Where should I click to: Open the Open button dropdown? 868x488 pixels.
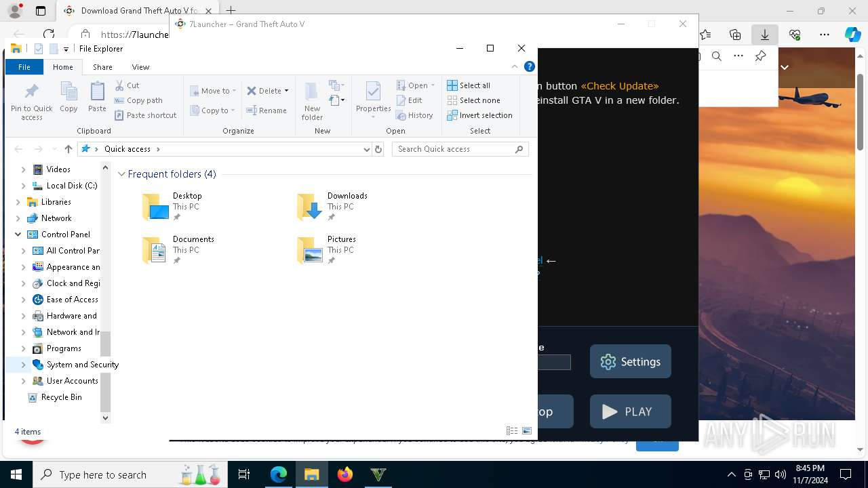[x=433, y=85]
